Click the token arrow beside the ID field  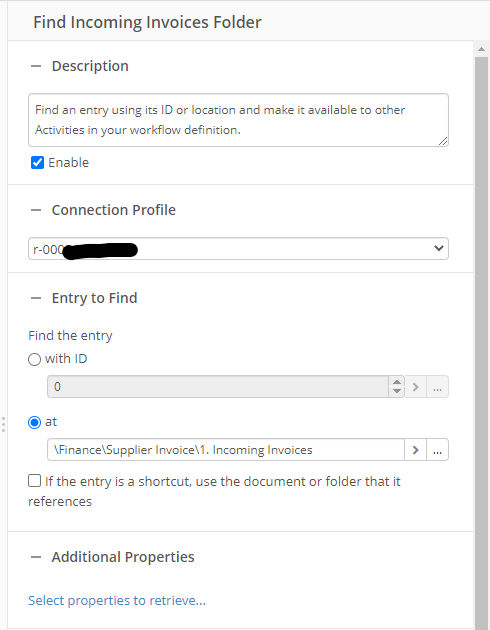tap(415, 387)
